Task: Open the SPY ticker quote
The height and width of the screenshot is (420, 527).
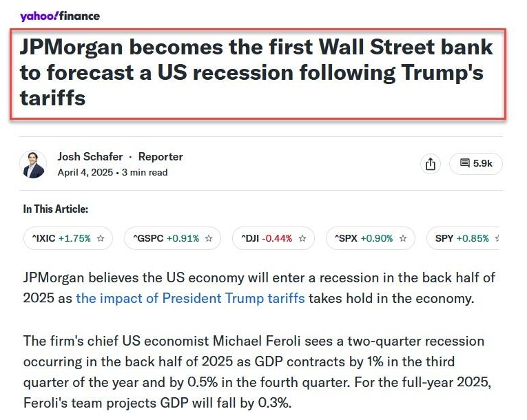Action: point(462,239)
